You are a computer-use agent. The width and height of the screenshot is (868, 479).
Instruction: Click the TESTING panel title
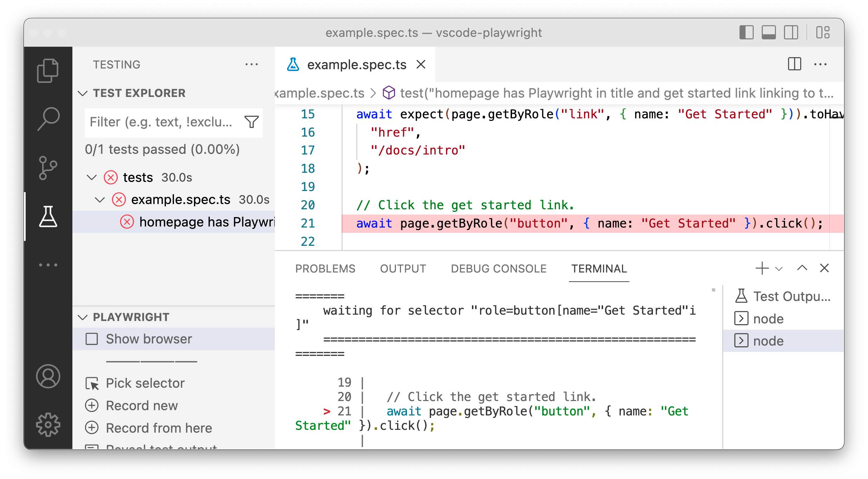coord(117,65)
